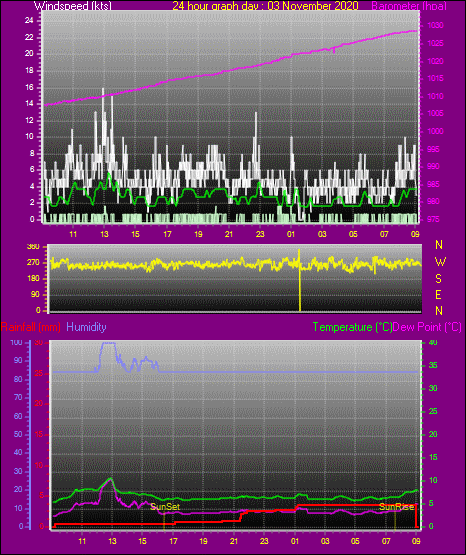Image resolution: width=466 pixels, height=555 pixels.
Task: Click the "50" humidity scale value
Action: [x=18, y=434]
